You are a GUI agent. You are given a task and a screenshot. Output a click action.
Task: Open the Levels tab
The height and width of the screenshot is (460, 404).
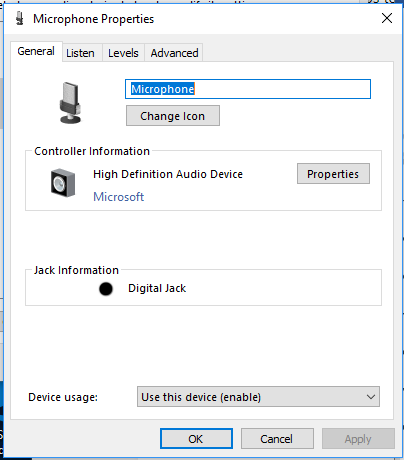123,53
